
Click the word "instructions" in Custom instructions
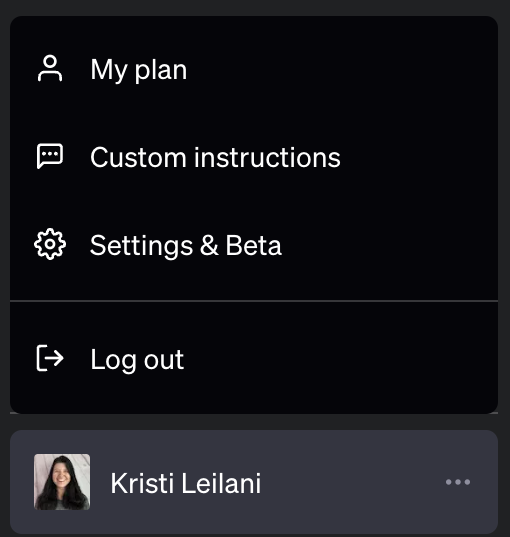pyautogui.click(x=267, y=157)
